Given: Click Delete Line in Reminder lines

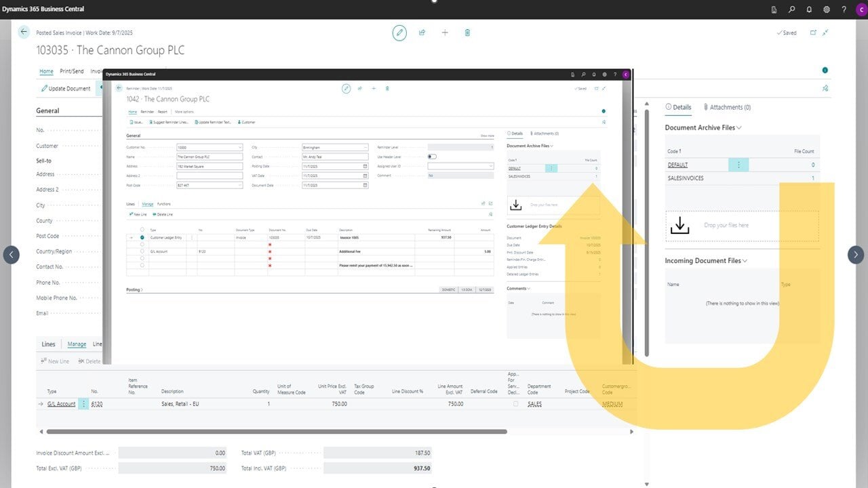Looking at the screenshot, I should click(x=163, y=214).
